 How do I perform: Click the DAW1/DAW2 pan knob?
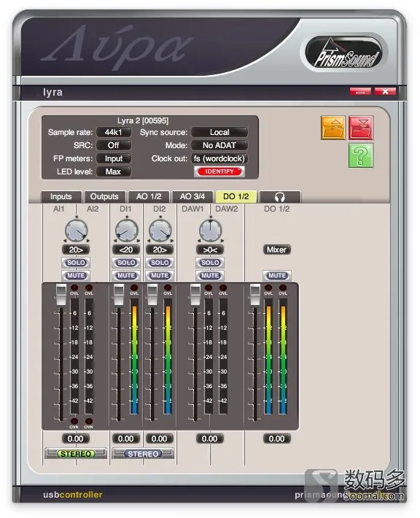tap(210, 231)
